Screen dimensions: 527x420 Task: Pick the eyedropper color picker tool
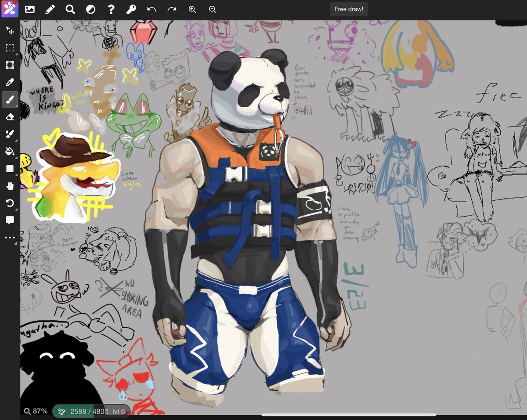pos(10,82)
